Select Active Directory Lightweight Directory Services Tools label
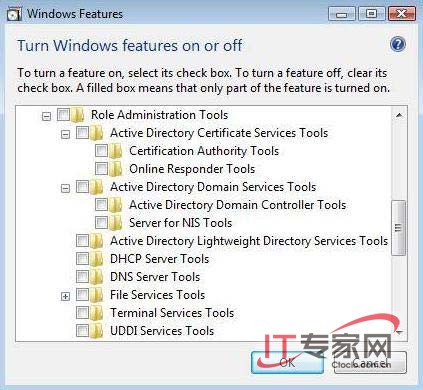Image resolution: width=423 pixels, height=390 pixels. click(249, 241)
